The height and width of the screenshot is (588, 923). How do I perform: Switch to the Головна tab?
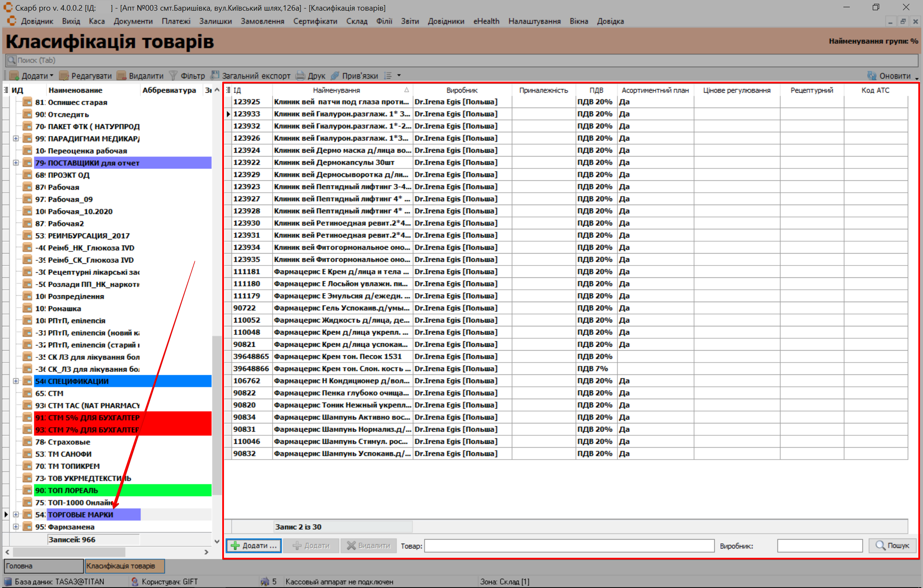(43, 566)
